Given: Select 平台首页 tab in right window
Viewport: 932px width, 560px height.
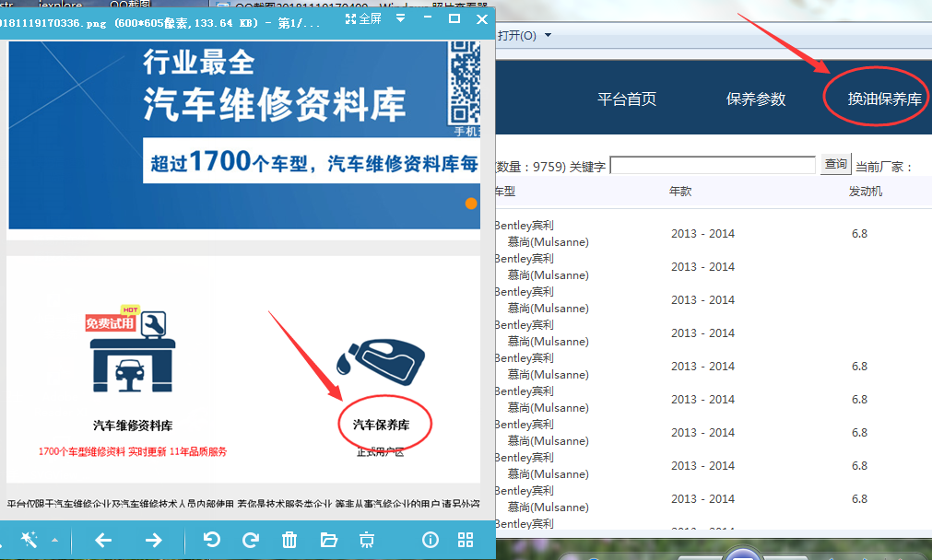Looking at the screenshot, I should 627,99.
